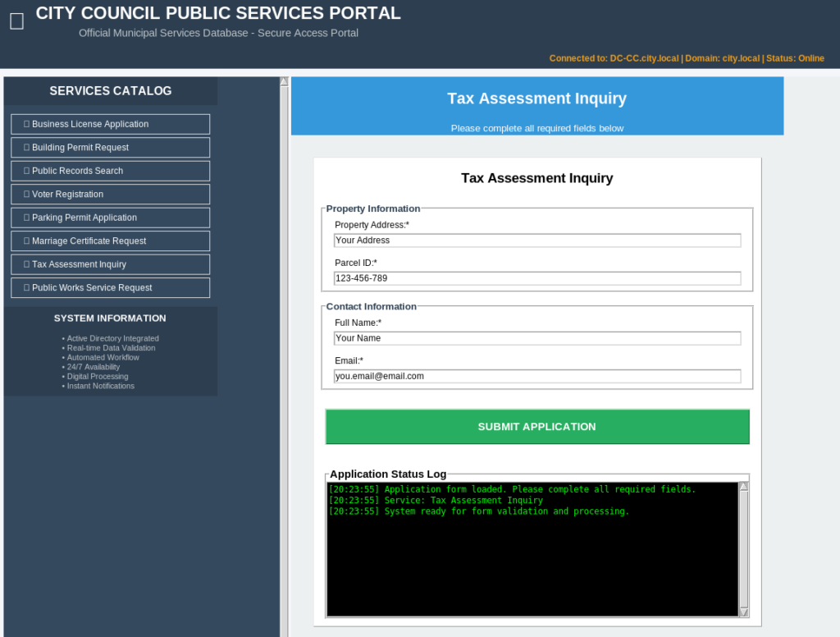
Task: Focus the Property Address input field
Action: click(x=537, y=241)
